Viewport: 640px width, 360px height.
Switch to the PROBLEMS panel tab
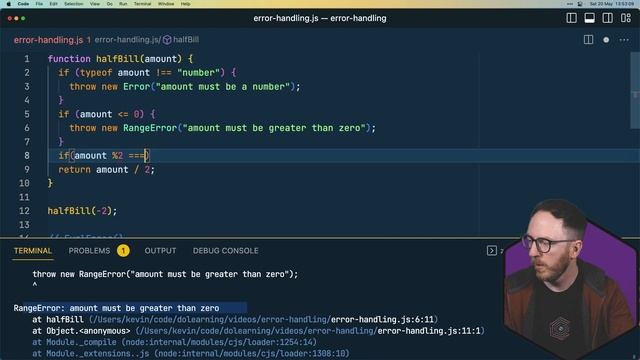pos(89,251)
